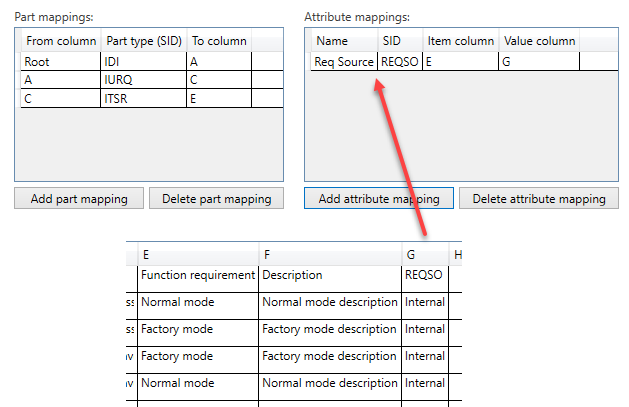Select Value column cell containing G
The width and height of the screenshot is (629, 407).
[x=539, y=62]
